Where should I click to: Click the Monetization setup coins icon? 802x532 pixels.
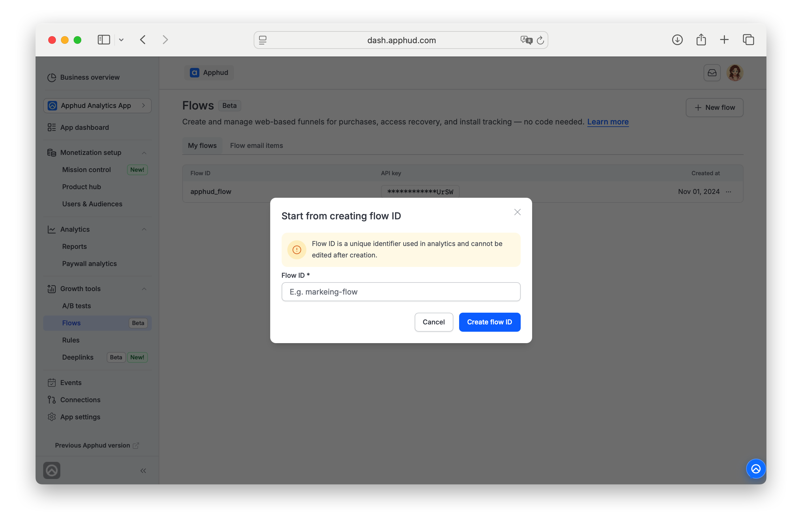pos(51,152)
